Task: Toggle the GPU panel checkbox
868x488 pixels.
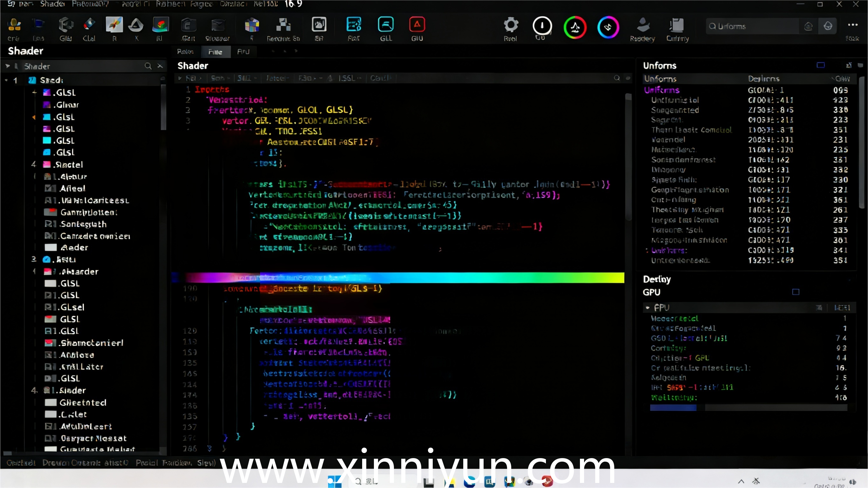Action: point(796,292)
